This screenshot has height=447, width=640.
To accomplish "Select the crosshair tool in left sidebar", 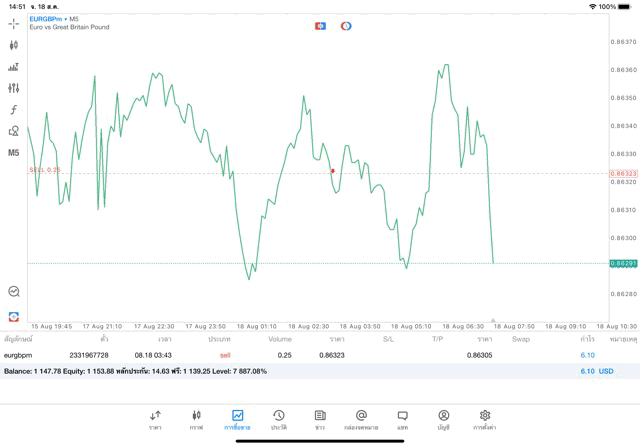I will [14, 23].
